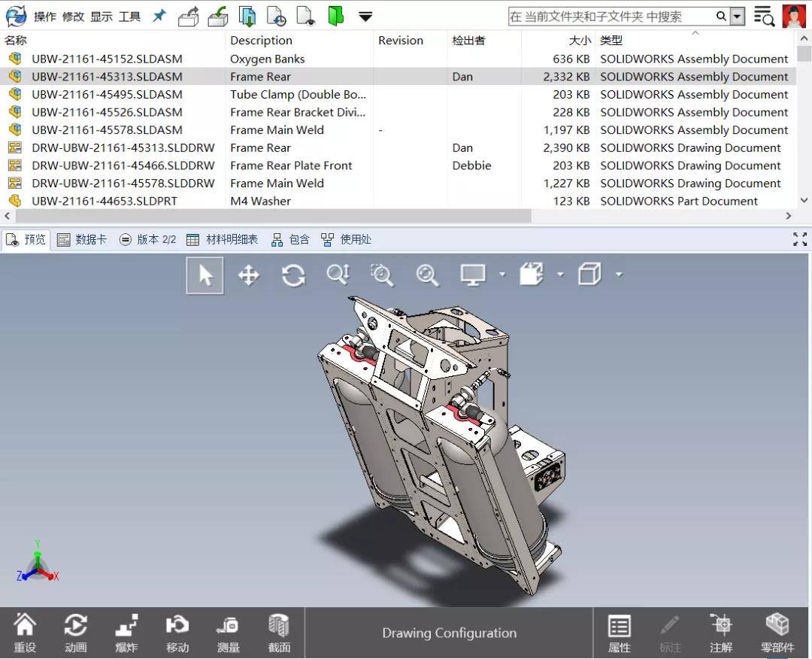The image size is (812, 659).
Task: Activate the 爆炸 explode view tool
Action: tap(126, 632)
